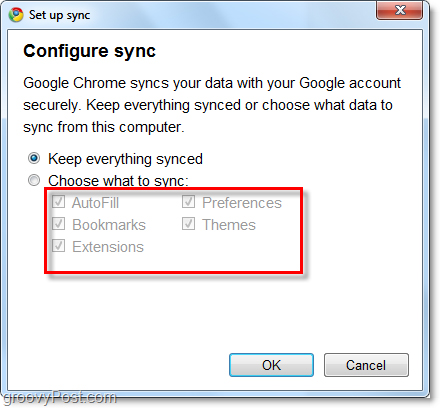Select the Keep everything synced radio button

point(34,158)
